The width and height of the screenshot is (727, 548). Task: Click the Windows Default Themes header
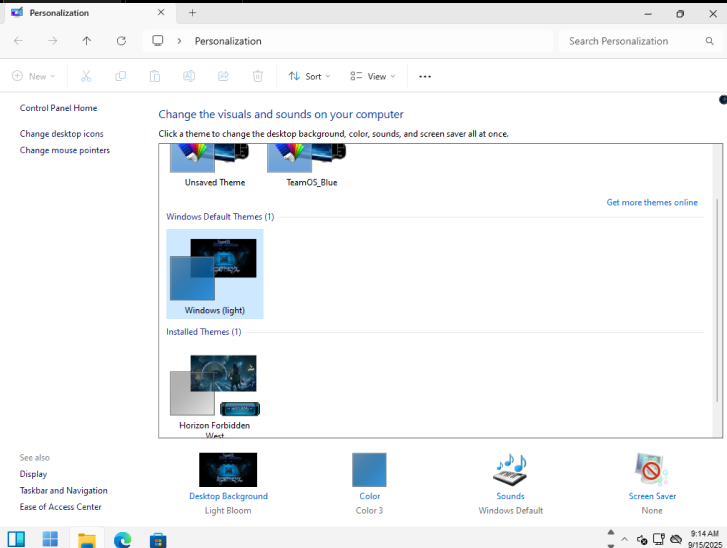tap(220, 217)
